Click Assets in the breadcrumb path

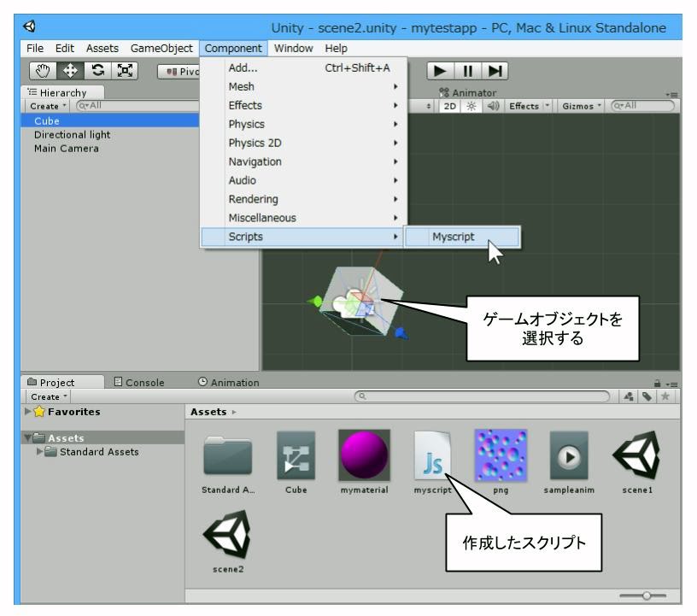point(208,412)
